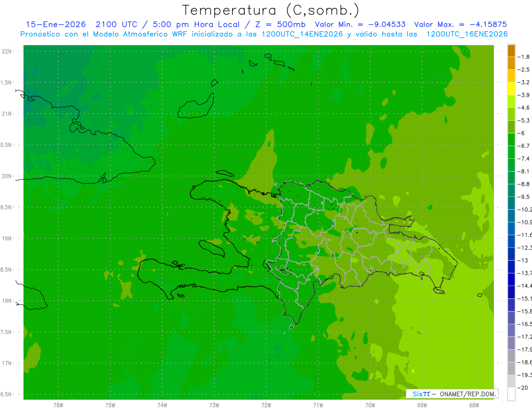Pick the lime swatch between -4.6 and -5.3
This screenshot has height=411, width=532.
(x=511, y=114)
